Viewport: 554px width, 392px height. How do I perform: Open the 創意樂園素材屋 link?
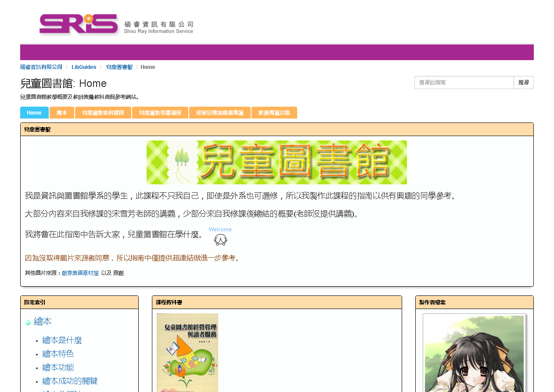(80, 272)
